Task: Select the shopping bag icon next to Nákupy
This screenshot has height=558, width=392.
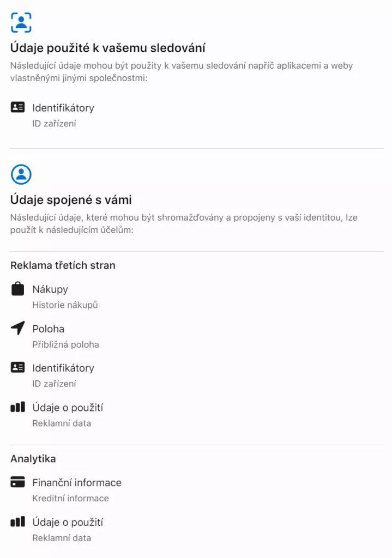Action: click(17, 289)
